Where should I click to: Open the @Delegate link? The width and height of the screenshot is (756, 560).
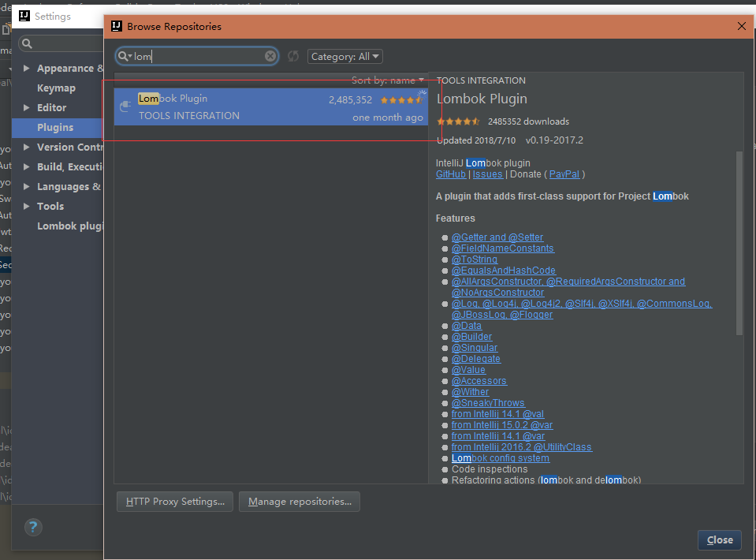[476, 359]
